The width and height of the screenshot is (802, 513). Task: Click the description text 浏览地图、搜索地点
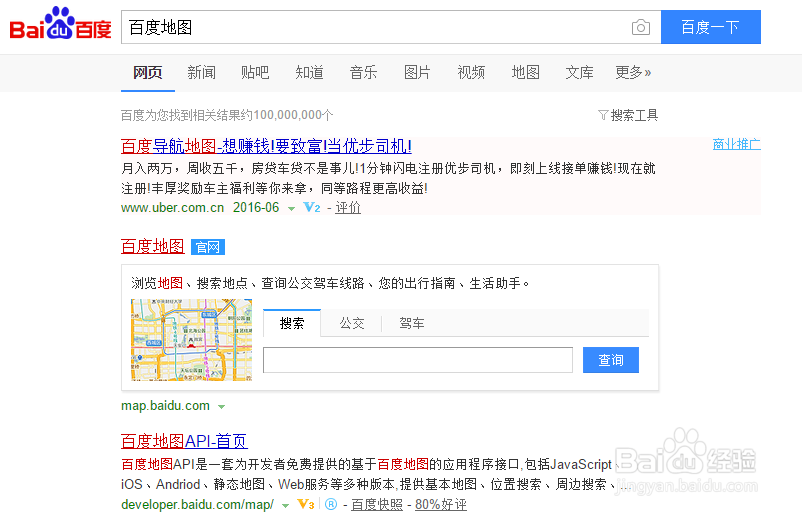(x=330, y=283)
